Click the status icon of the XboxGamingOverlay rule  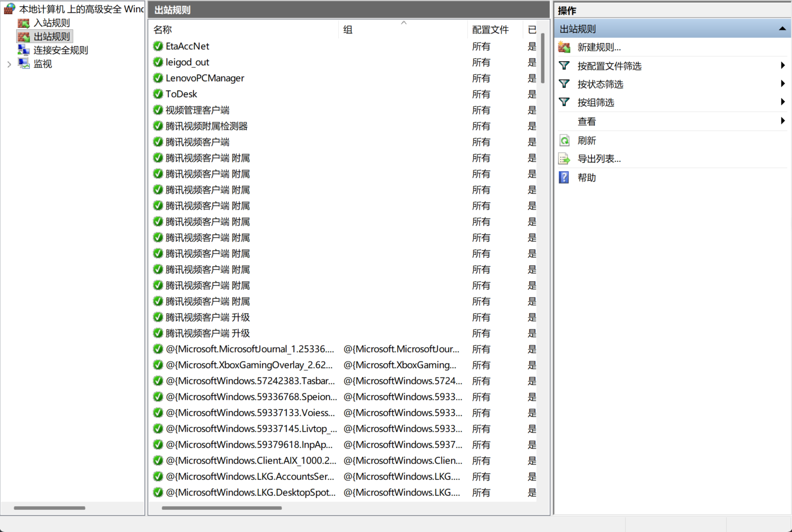click(158, 365)
